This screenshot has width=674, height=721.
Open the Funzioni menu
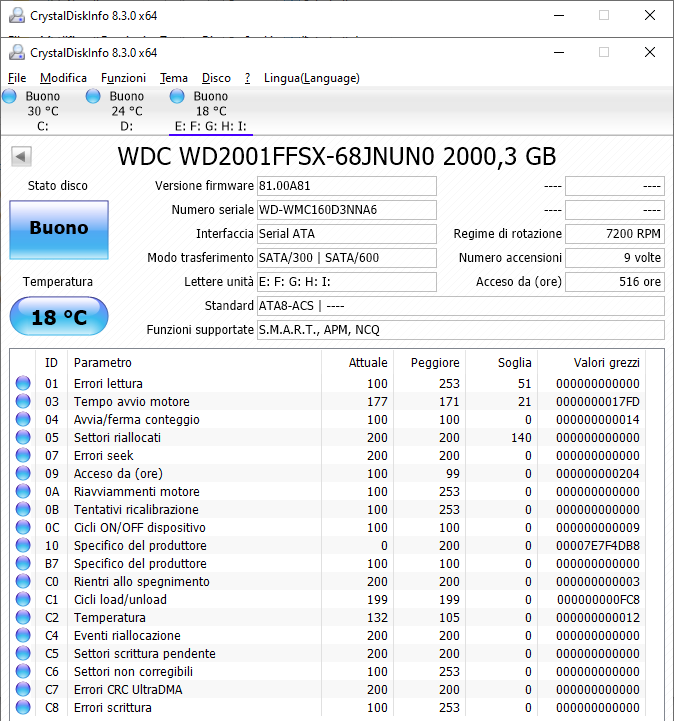pyautogui.click(x=123, y=78)
